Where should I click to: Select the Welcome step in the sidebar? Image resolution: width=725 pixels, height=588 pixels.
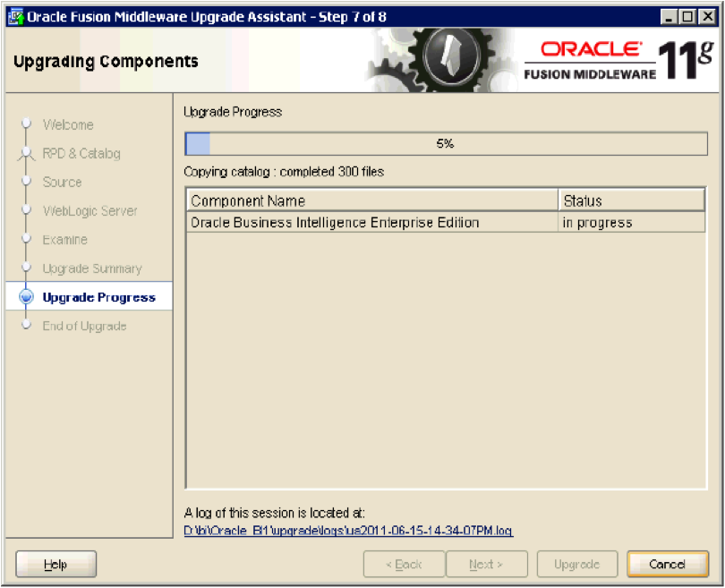pos(68,124)
